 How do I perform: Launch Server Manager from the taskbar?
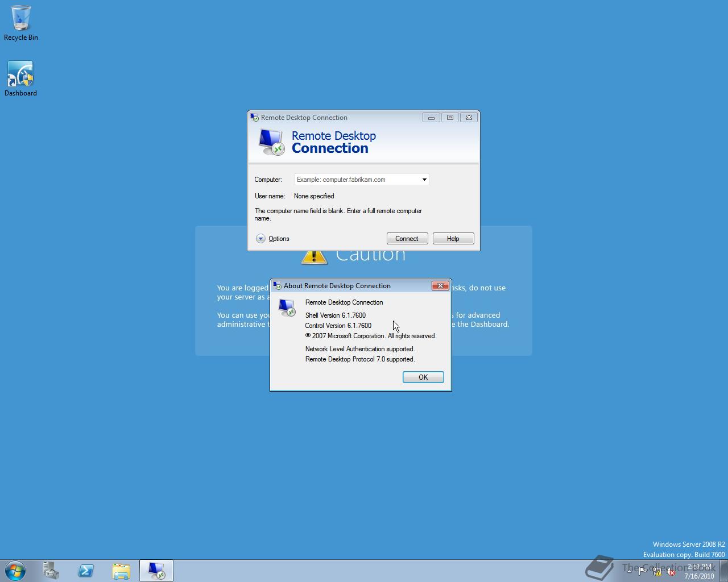click(x=51, y=571)
